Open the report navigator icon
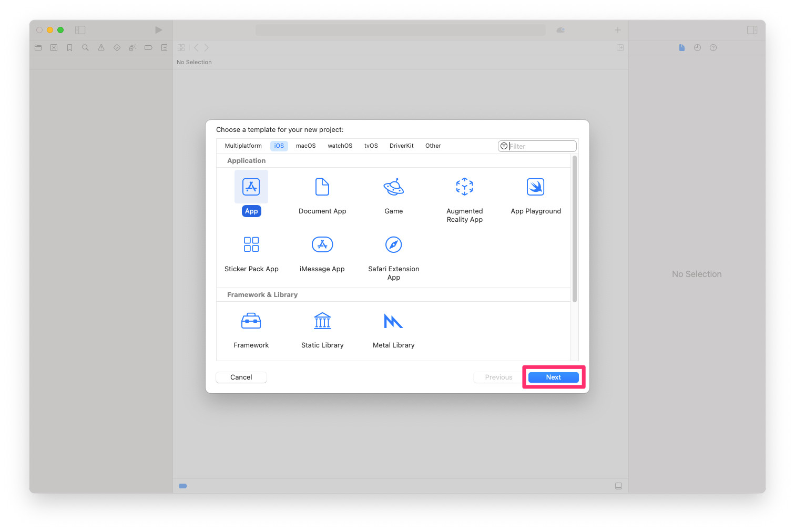This screenshot has height=532, width=795. [x=164, y=47]
